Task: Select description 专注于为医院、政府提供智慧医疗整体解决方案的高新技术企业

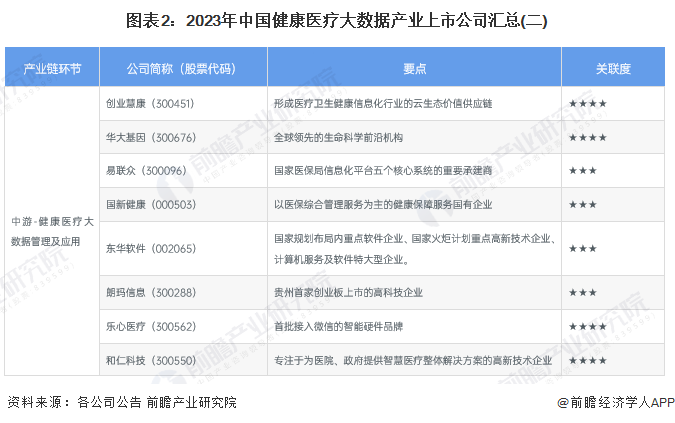Action: click(413, 360)
